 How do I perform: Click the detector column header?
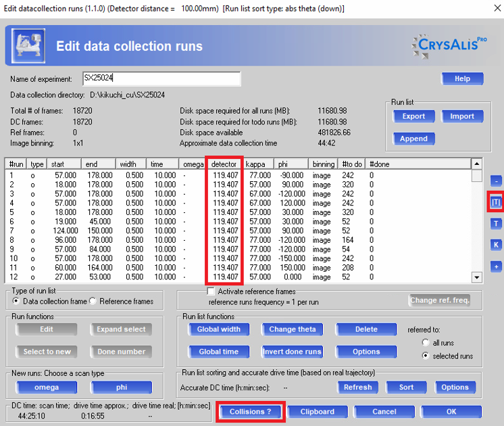coord(224,164)
